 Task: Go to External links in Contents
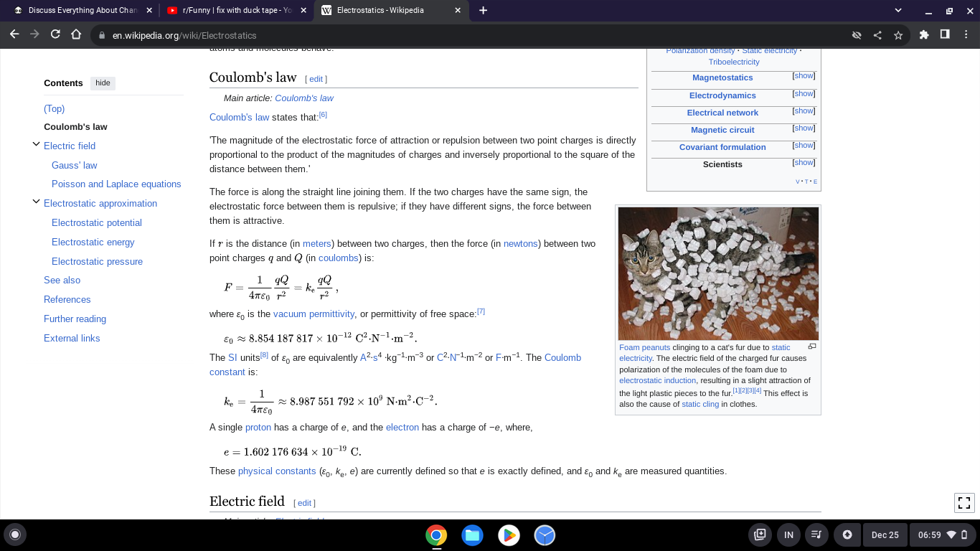click(x=72, y=339)
